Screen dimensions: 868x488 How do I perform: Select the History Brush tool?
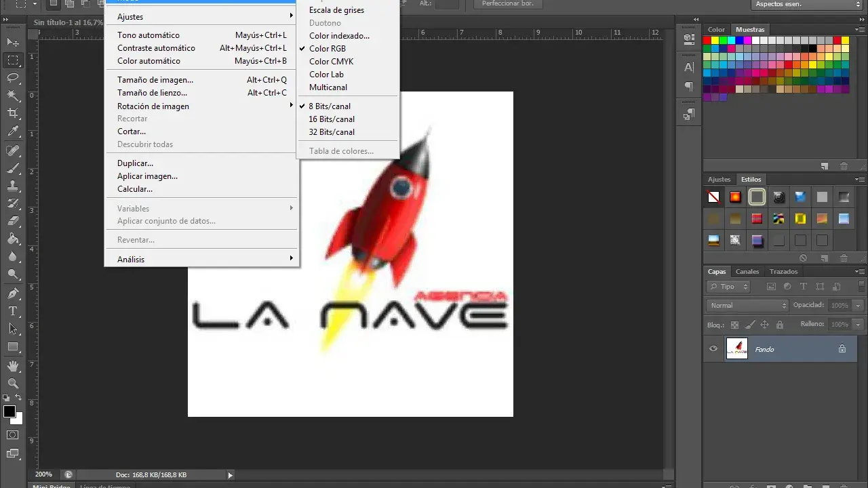(13, 203)
